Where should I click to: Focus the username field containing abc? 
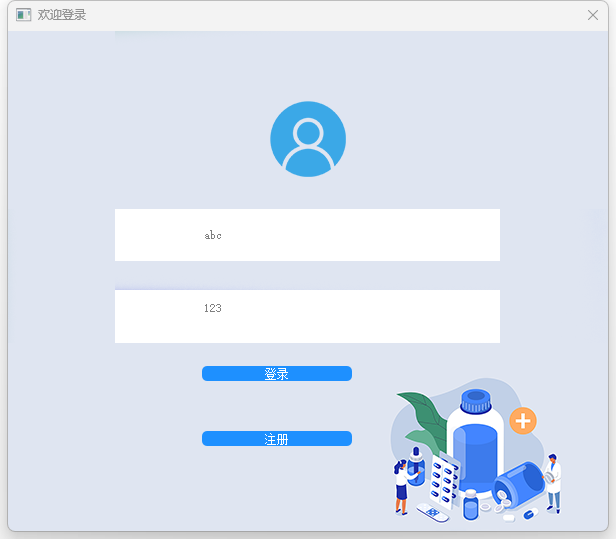[307, 235]
